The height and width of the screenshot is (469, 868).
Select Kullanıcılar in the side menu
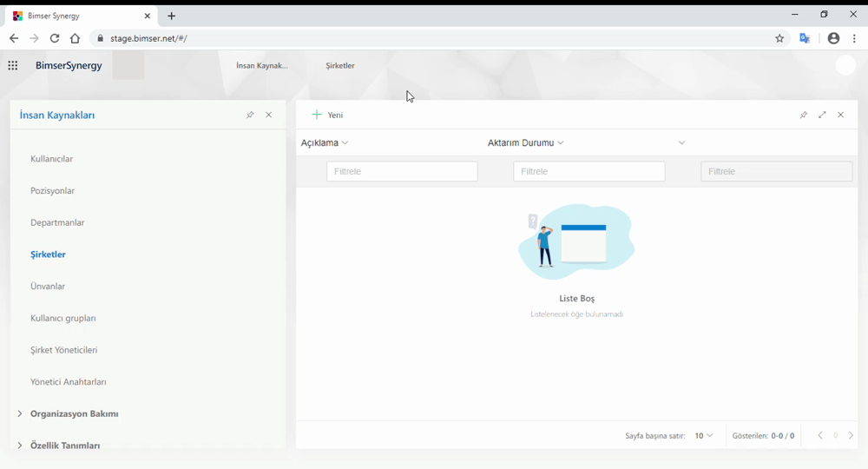coord(52,159)
